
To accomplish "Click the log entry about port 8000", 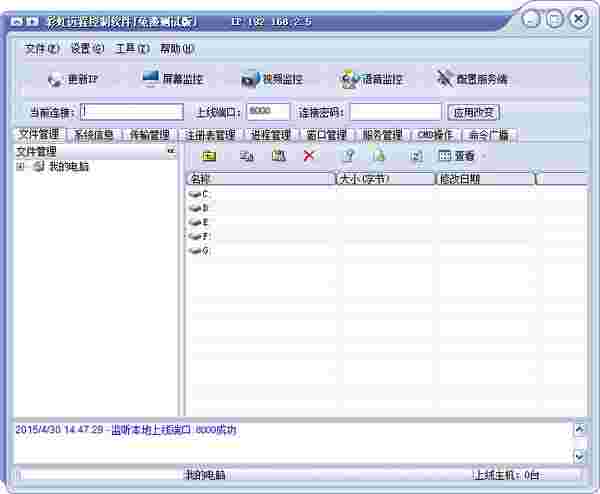I will point(126,430).
